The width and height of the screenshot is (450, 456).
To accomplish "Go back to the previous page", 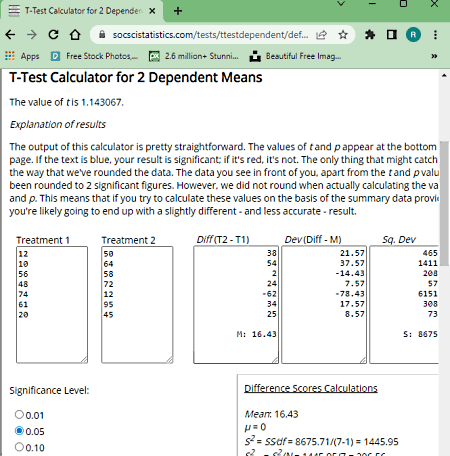I will pos(10,35).
